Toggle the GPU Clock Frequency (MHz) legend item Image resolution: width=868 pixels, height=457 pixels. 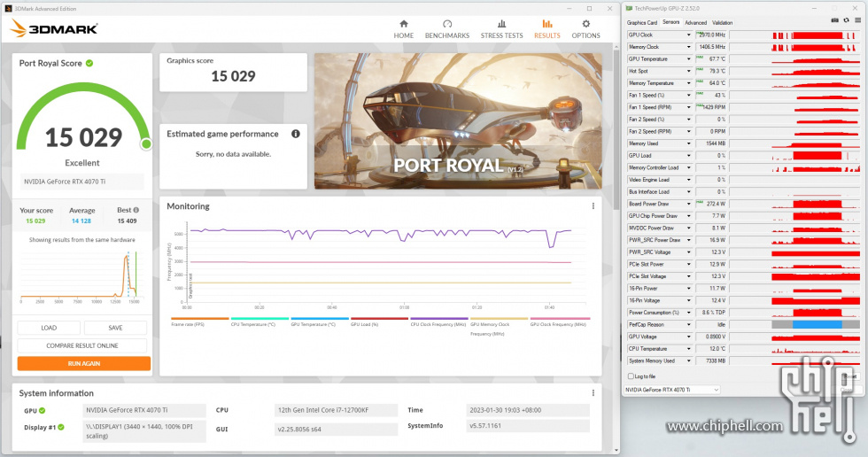pyautogui.click(x=559, y=322)
